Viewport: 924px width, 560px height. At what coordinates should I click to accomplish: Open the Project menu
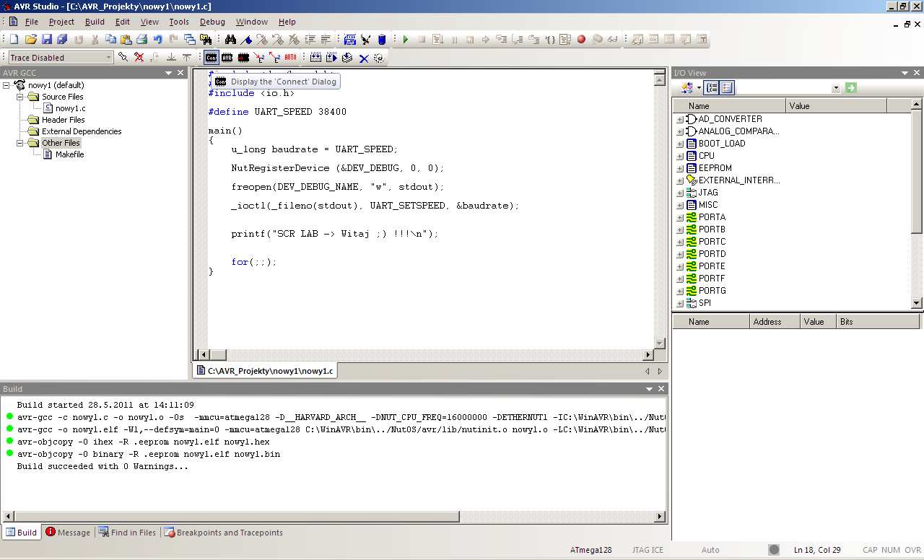(61, 22)
